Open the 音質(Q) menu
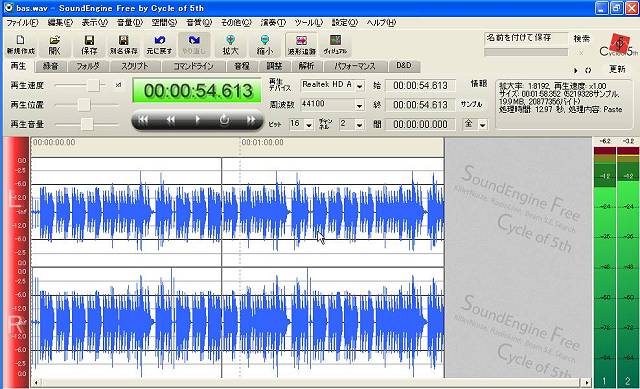This screenshot has width=640, height=389. click(199, 22)
